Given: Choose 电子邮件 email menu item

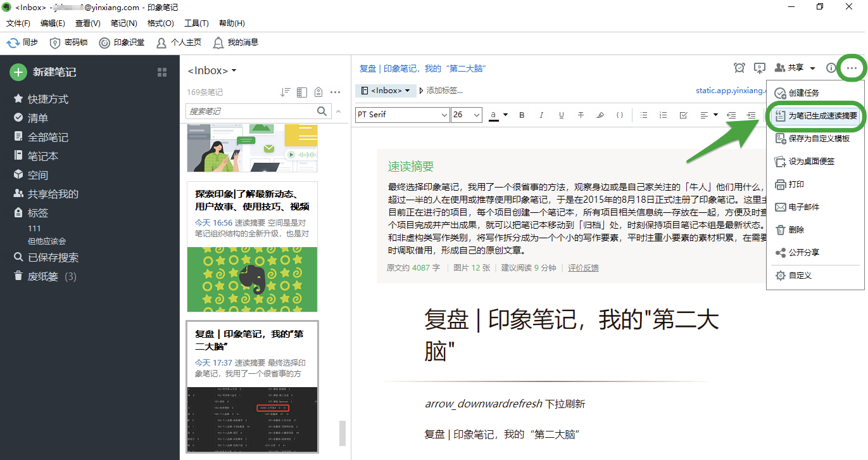Looking at the screenshot, I should (x=814, y=207).
